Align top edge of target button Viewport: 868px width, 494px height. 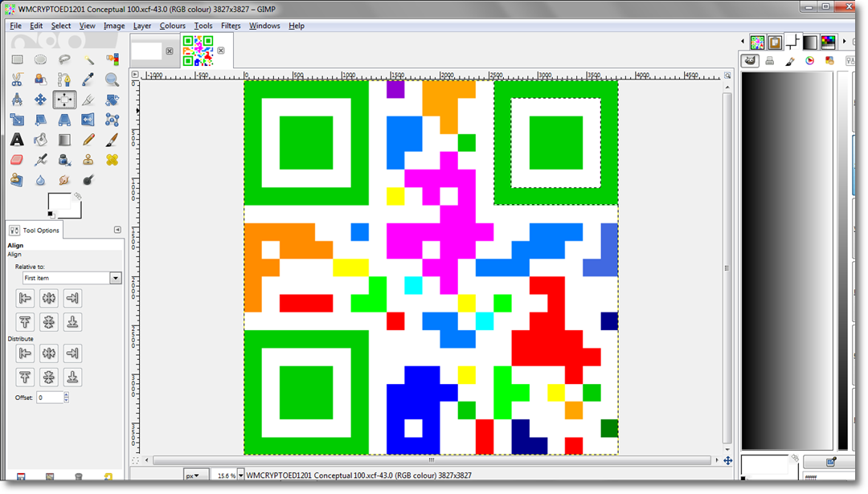(25, 321)
